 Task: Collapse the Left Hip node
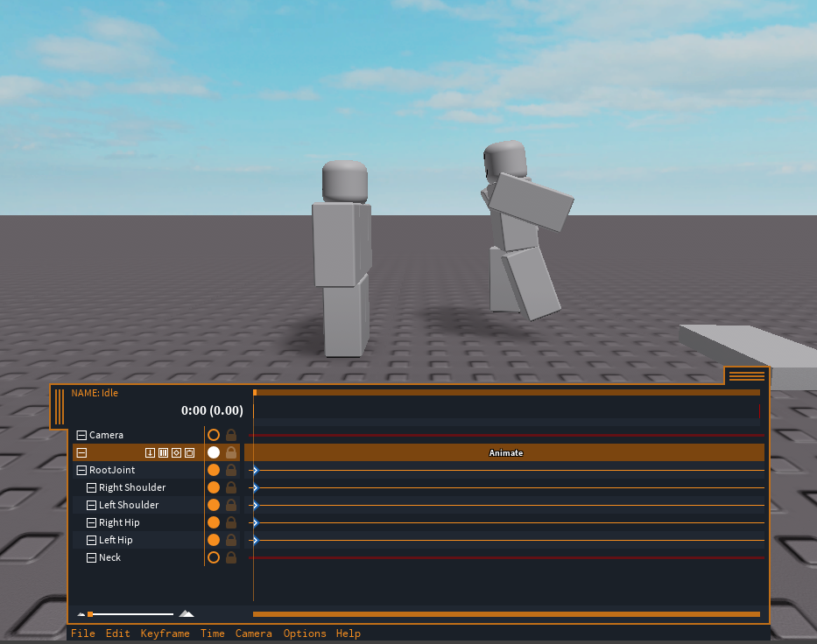tap(91, 540)
